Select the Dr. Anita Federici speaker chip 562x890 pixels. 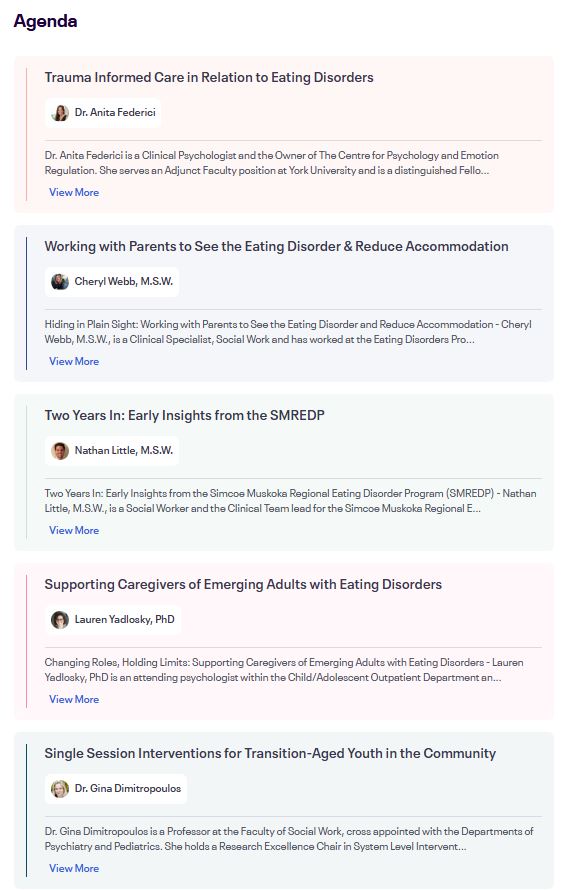tap(103, 112)
